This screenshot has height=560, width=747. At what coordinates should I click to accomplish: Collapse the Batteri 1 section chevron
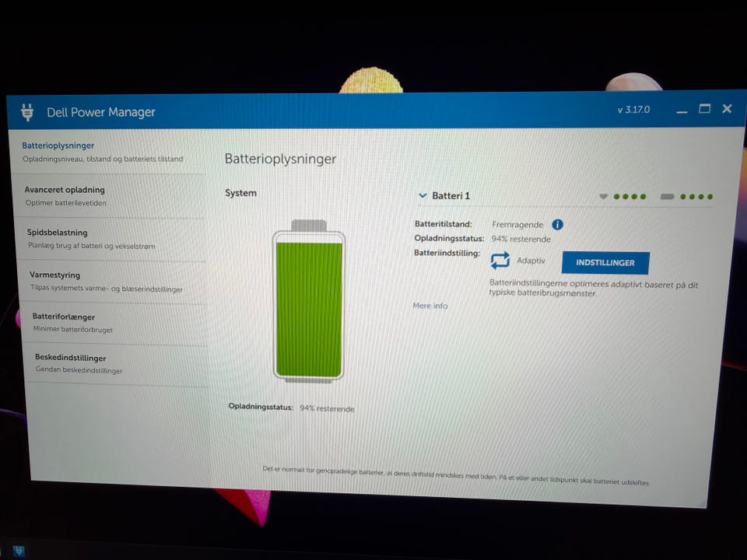(422, 195)
